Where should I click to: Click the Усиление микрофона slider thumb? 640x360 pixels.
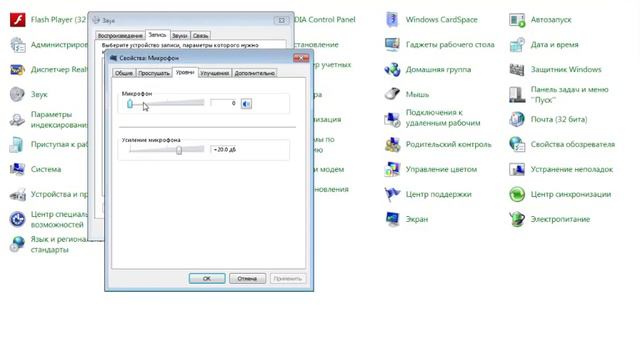point(179,150)
